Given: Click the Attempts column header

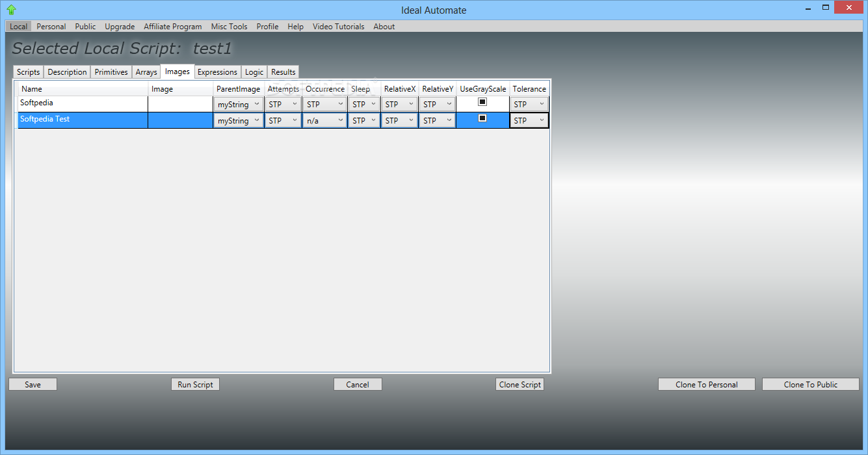Looking at the screenshot, I should pyautogui.click(x=283, y=89).
